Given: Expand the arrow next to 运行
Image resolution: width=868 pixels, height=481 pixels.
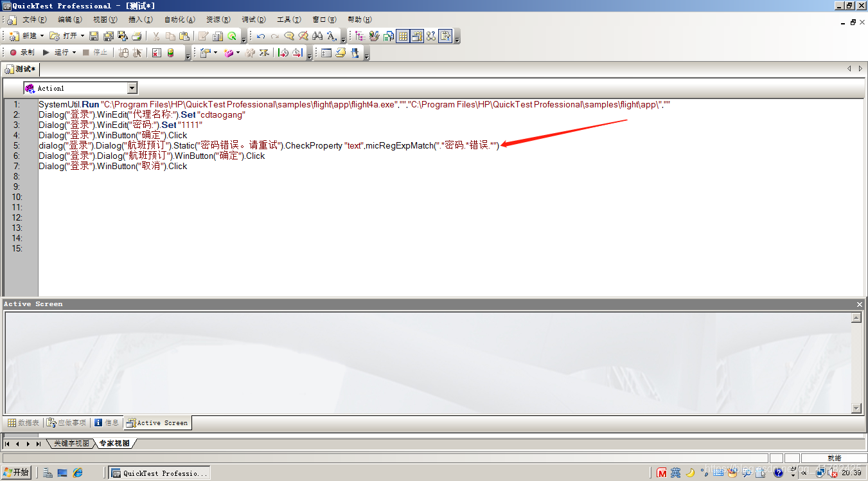Looking at the screenshot, I should pyautogui.click(x=74, y=52).
